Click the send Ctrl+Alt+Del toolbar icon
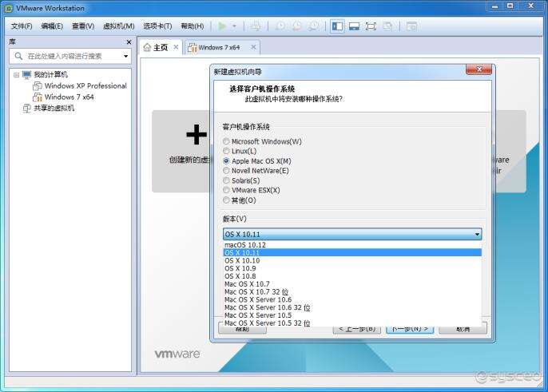Image resolution: width=548 pixels, height=392 pixels. click(256, 26)
